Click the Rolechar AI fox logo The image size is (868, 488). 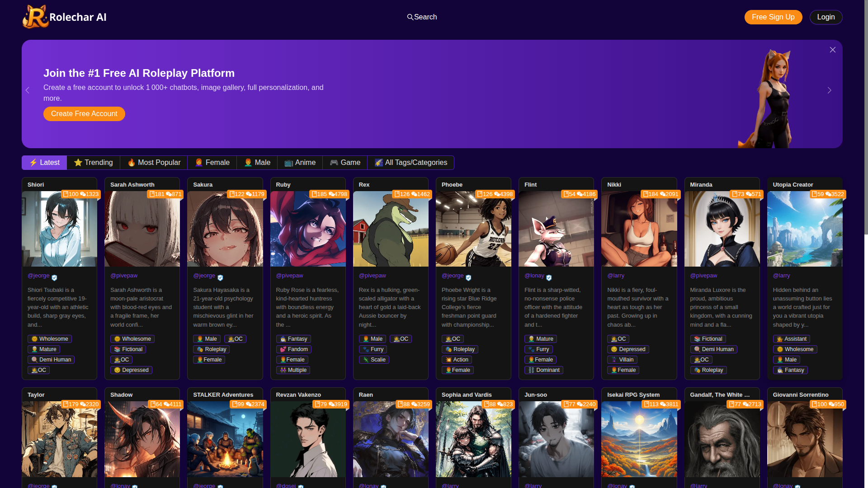point(35,17)
